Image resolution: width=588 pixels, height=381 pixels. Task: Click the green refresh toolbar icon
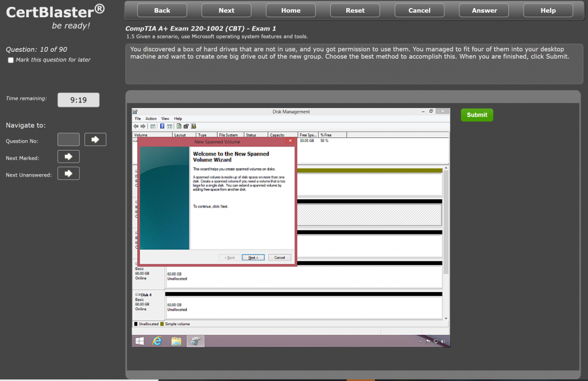[x=179, y=126]
